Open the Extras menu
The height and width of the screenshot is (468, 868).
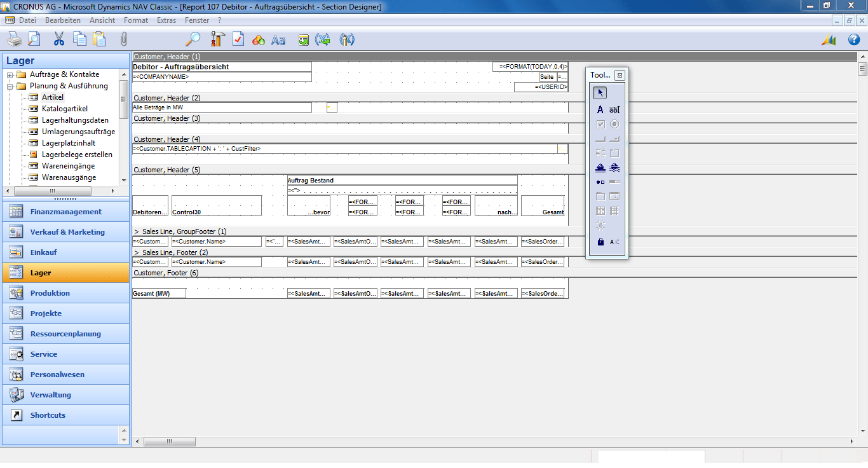166,20
